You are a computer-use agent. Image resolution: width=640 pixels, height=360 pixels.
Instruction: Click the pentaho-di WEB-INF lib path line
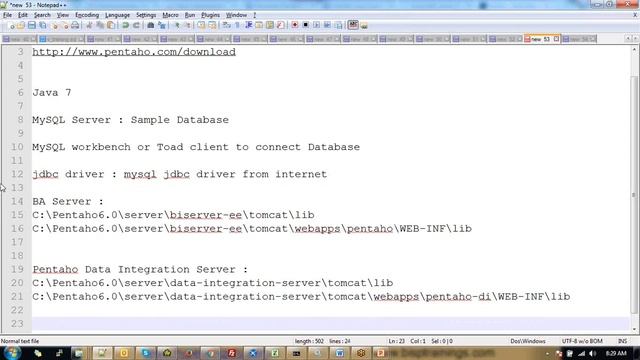301,297
